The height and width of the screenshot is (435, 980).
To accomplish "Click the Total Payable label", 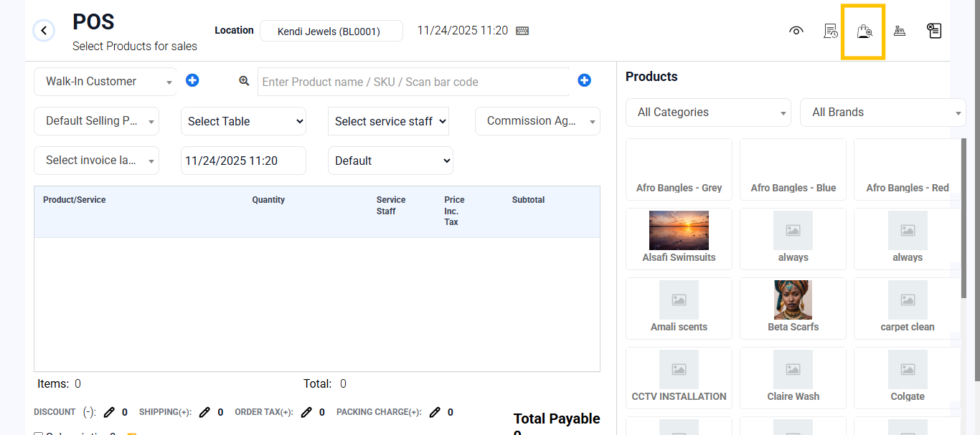I will tap(557, 419).
